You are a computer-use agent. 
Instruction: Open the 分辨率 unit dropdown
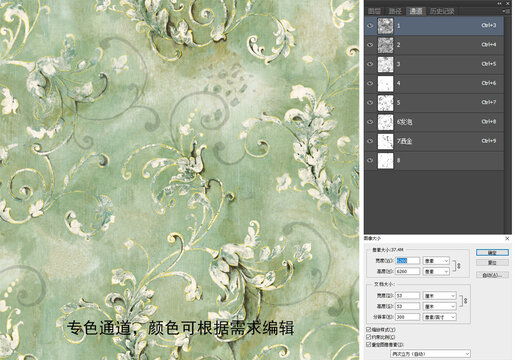click(440, 317)
